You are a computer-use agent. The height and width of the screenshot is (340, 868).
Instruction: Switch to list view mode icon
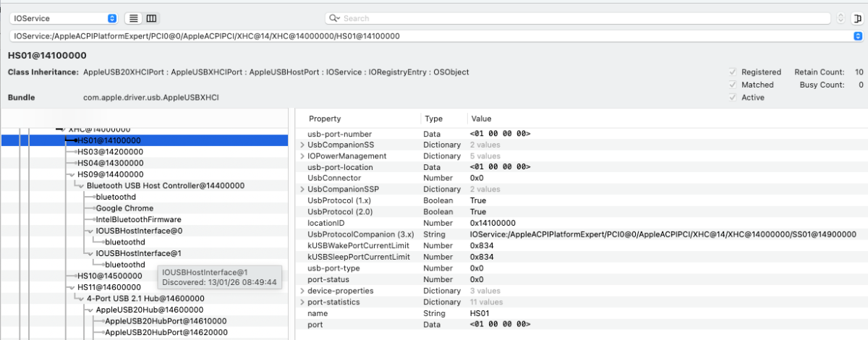pos(134,18)
